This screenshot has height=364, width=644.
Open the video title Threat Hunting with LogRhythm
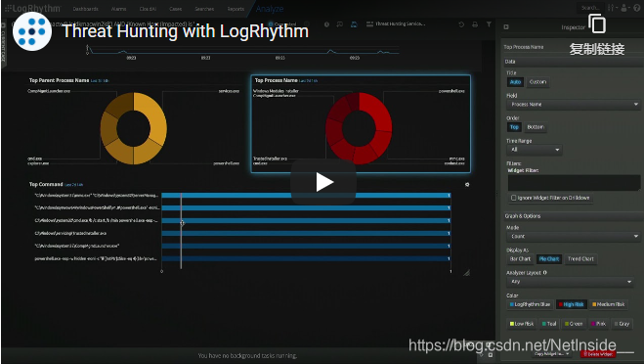186,31
